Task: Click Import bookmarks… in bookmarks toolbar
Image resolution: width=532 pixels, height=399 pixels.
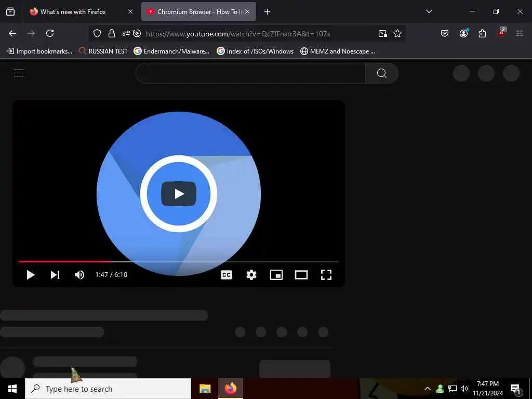Action: click(x=39, y=51)
